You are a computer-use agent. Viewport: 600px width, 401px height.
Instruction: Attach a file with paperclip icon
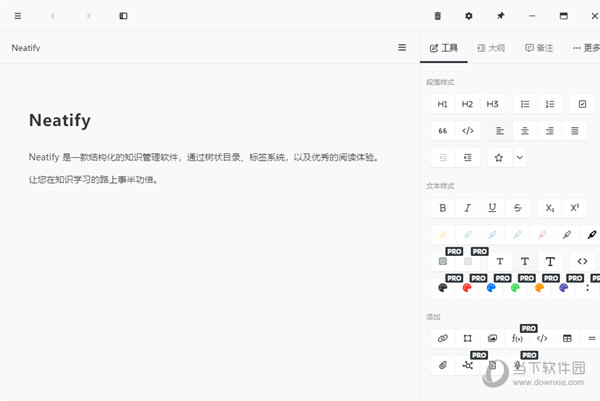(443, 365)
